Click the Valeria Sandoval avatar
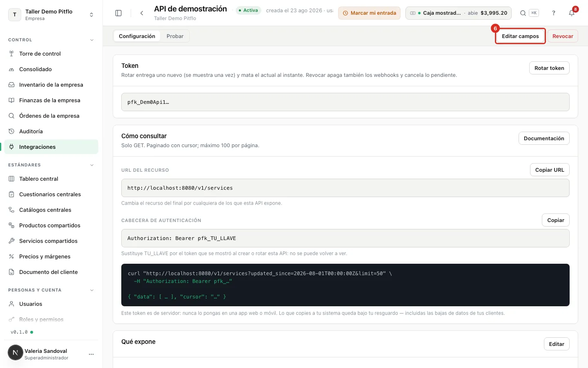 16,352
